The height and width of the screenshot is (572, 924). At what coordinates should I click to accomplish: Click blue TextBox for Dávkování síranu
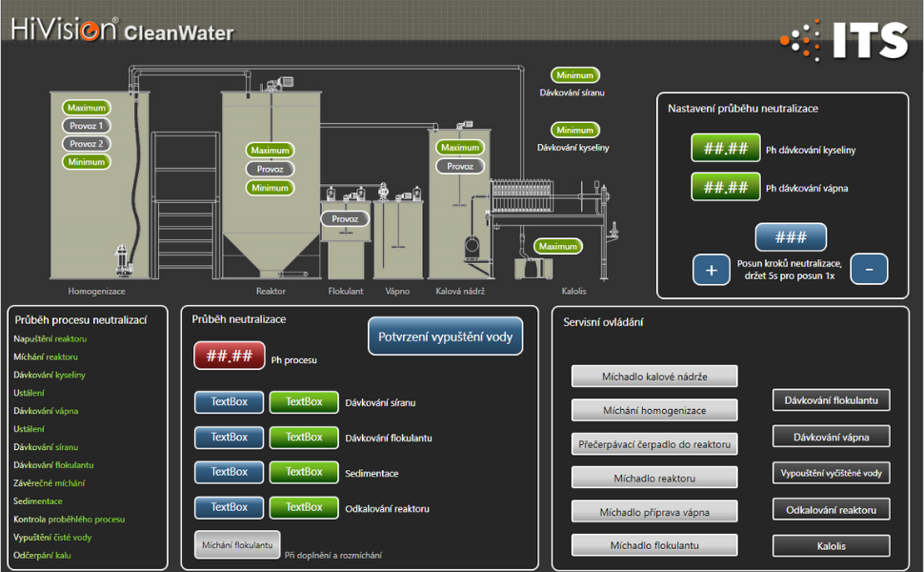coord(230,402)
